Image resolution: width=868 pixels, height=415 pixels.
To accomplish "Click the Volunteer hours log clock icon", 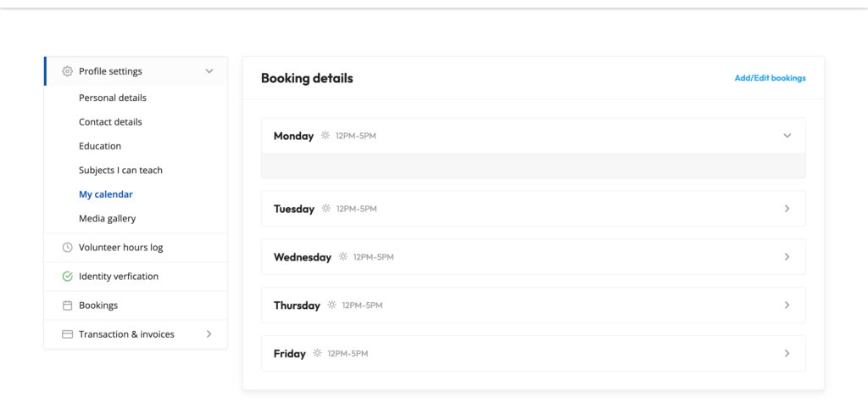I will (68, 248).
